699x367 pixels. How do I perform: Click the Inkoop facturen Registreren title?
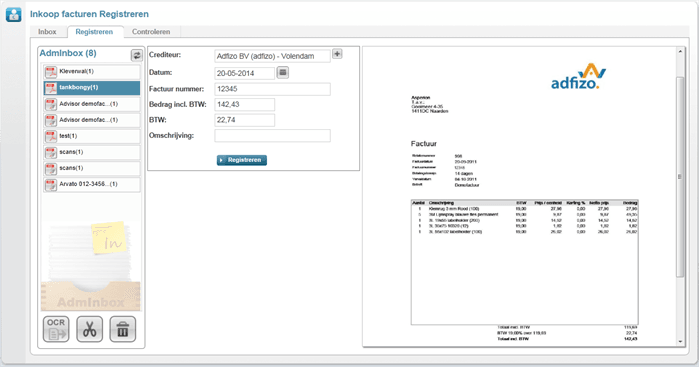point(89,14)
